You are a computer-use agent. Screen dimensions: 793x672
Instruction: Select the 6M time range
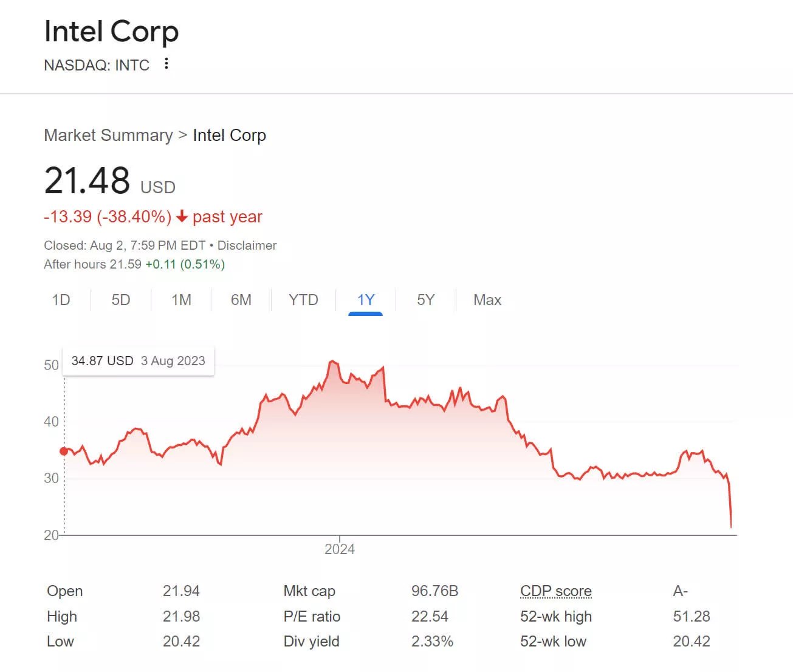click(x=241, y=300)
